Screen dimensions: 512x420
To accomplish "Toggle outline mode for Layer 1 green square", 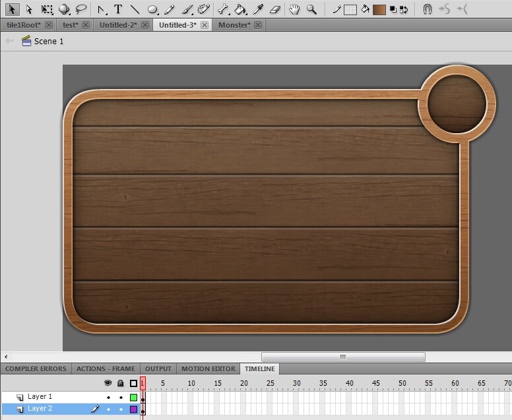I will (x=133, y=398).
